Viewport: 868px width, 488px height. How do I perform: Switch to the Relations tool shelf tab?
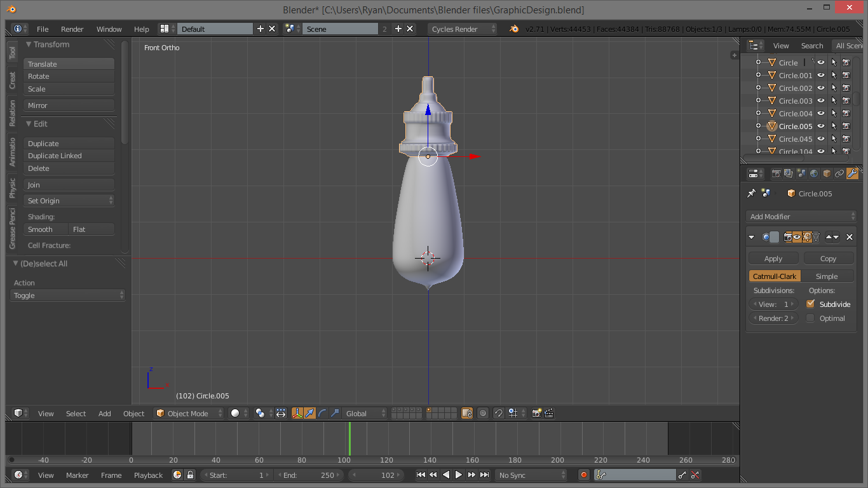[12, 113]
